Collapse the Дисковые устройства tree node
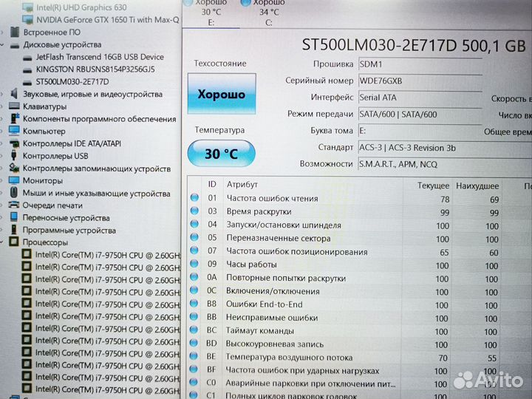 tap(3, 45)
